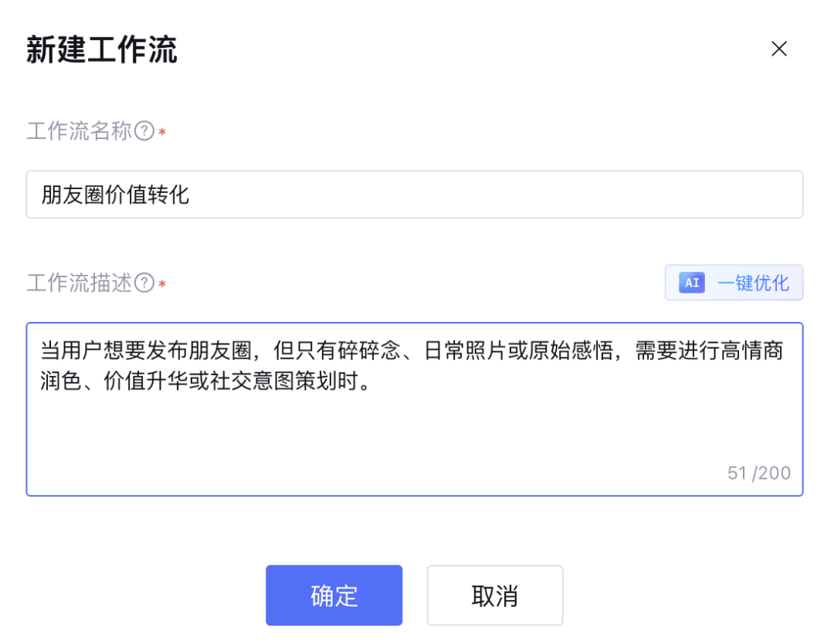Click the help icon beside 工作流名称

point(144,131)
